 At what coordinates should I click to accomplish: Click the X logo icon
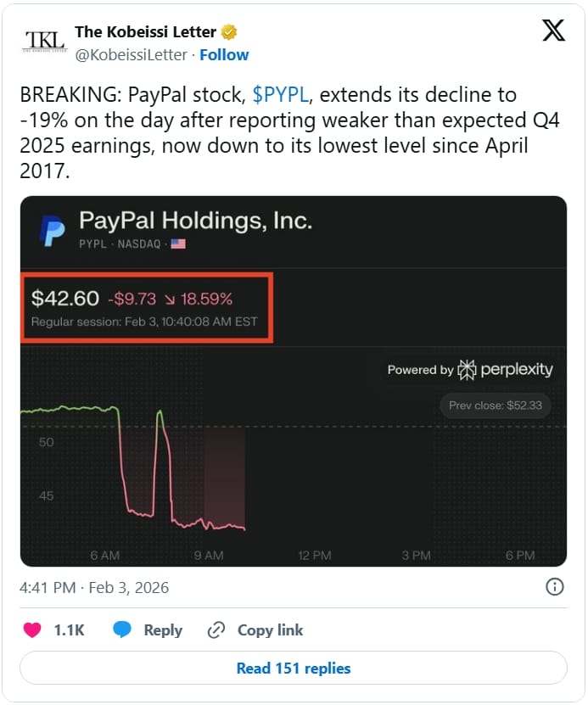click(553, 31)
